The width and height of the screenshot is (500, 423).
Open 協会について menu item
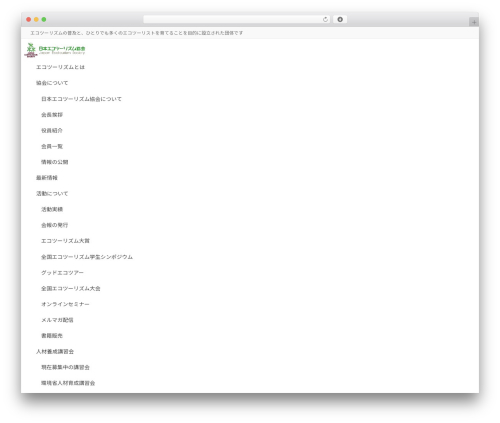click(52, 83)
